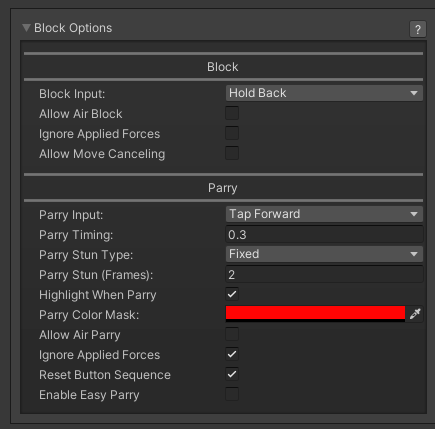Enable the Allow Air Parry checkbox
The height and width of the screenshot is (429, 435).
[x=232, y=334]
